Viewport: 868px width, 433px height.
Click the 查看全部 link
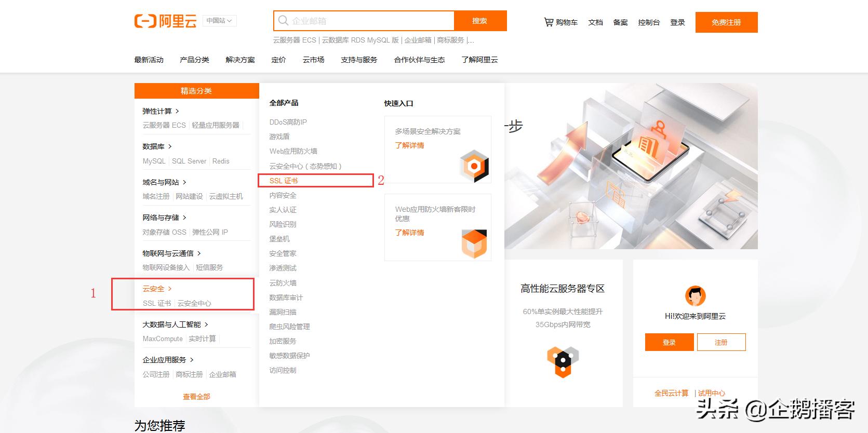point(196,397)
